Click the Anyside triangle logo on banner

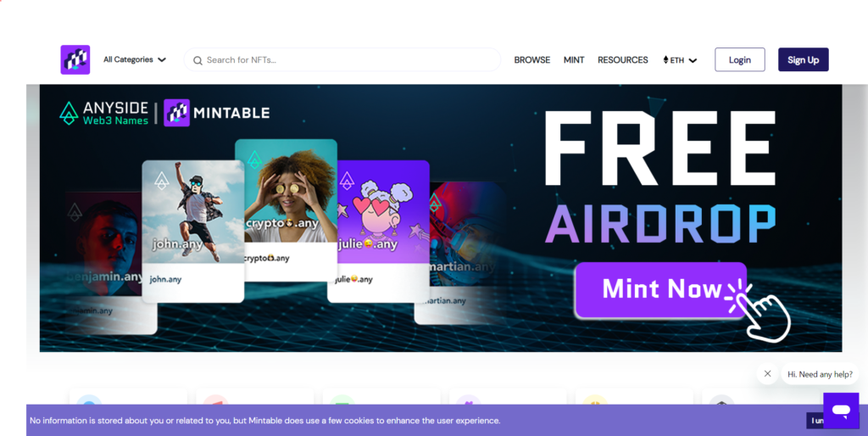tap(69, 113)
